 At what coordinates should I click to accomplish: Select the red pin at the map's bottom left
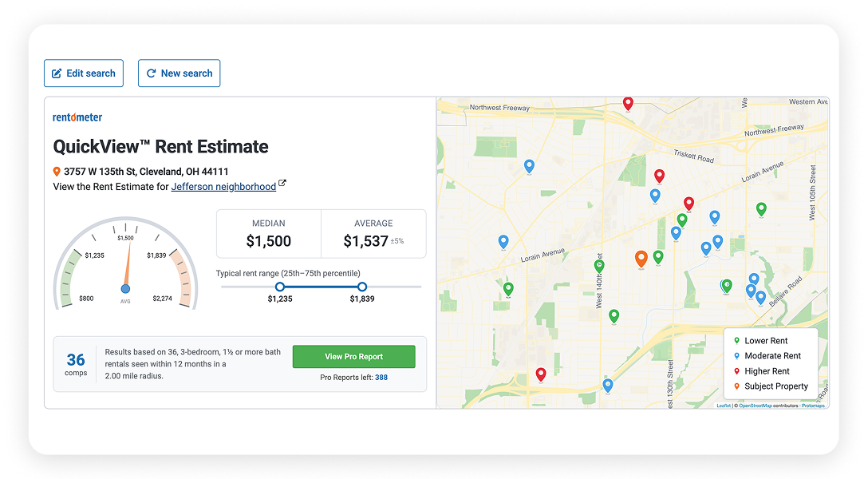[541, 374]
